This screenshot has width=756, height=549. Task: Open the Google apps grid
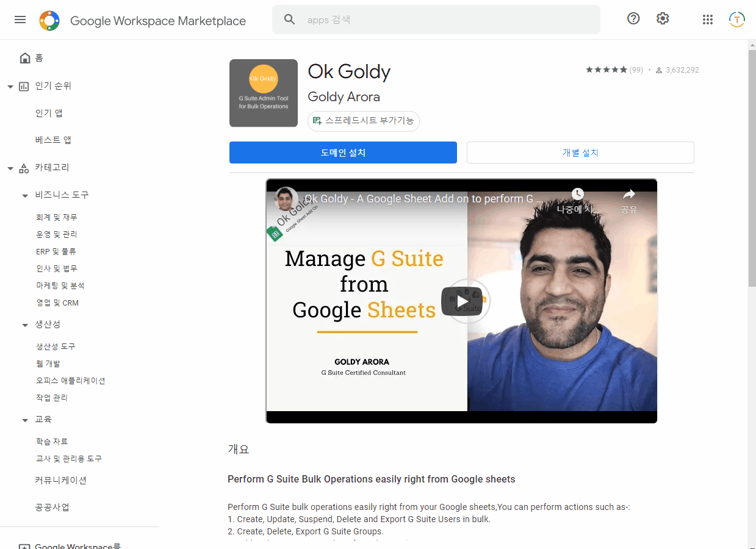tap(708, 20)
